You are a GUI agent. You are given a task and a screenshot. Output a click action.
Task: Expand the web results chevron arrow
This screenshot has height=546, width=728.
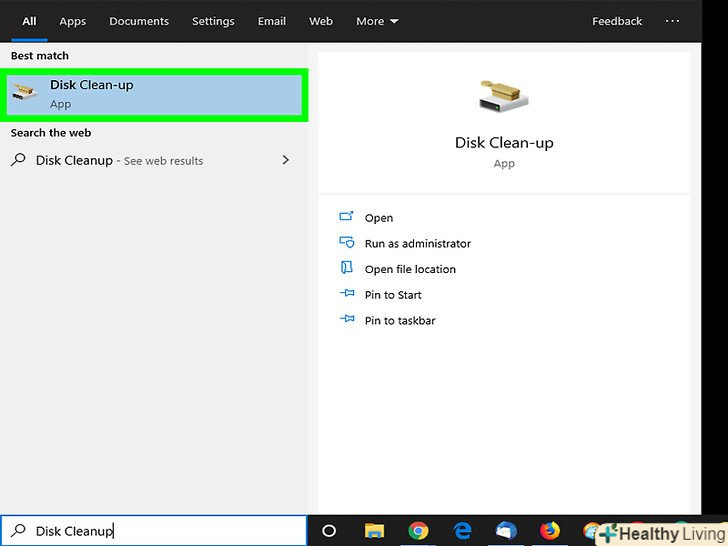click(286, 160)
